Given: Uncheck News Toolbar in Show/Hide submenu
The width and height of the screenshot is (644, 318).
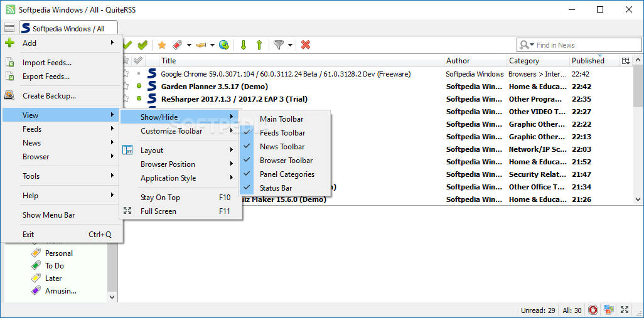Looking at the screenshot, I should pos(284,147).
